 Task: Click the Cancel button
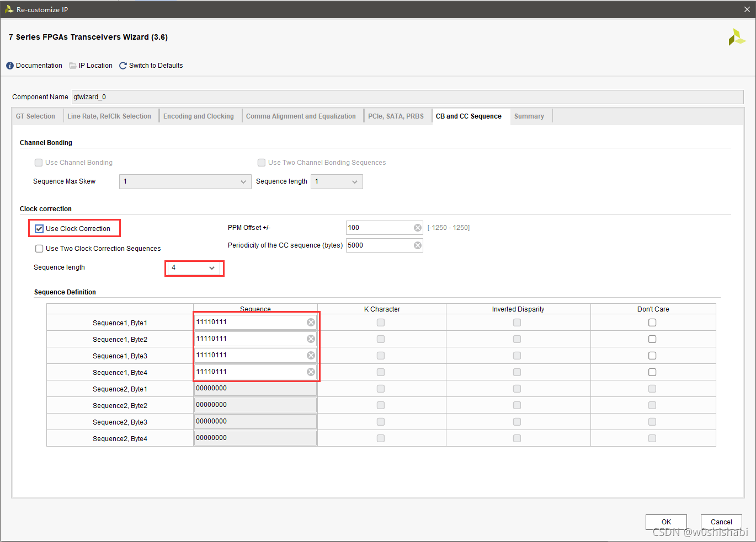coord(721,522)
